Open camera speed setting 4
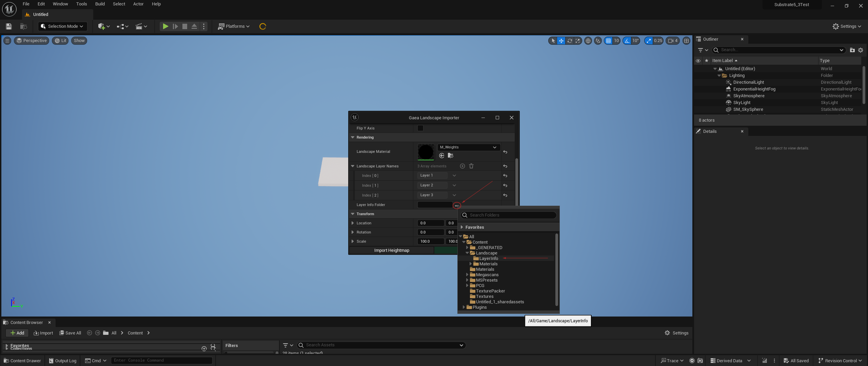The image size is (868, 366). [673, 41]
